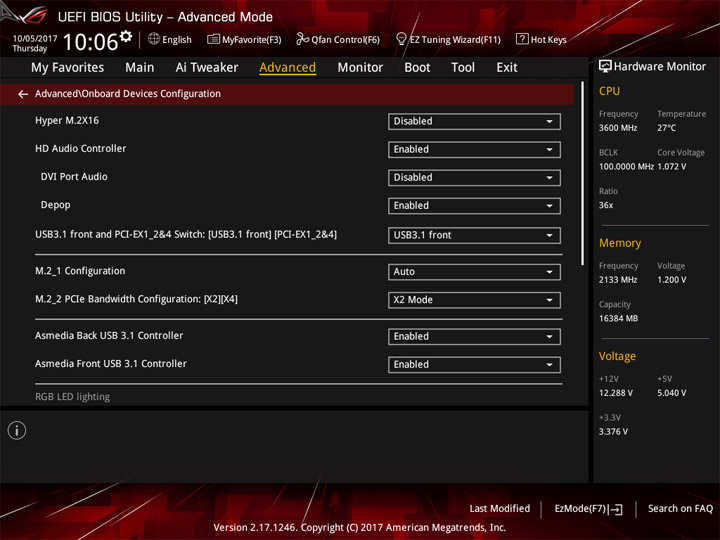Click the EzMode exit arrow icon
Screen dimensions: 720x540
click(616, 509)
